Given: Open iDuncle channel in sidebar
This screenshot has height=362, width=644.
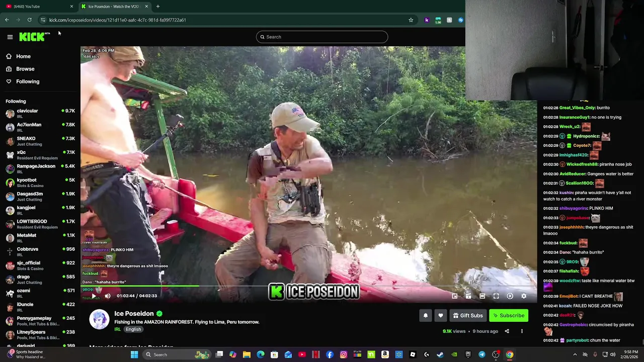Looking at the screenshot, I should point(40,307).
